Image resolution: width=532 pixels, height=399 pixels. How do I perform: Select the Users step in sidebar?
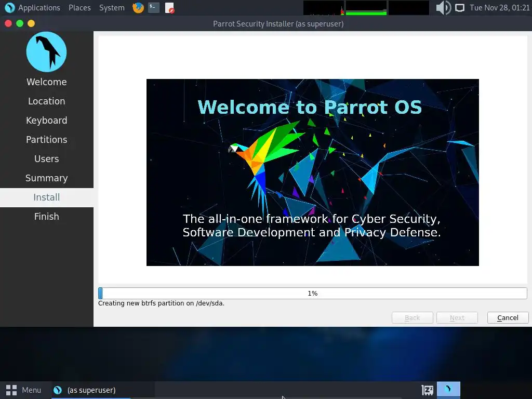tap(46, 159)
